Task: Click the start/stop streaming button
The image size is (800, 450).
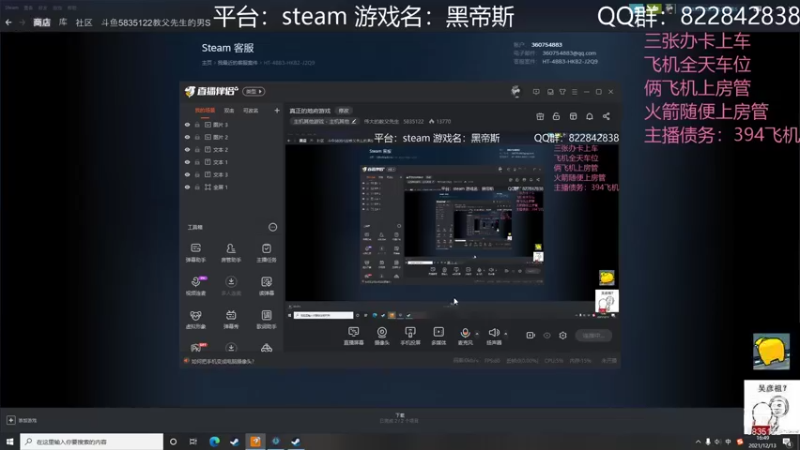Action: click(x=593, y=335)
